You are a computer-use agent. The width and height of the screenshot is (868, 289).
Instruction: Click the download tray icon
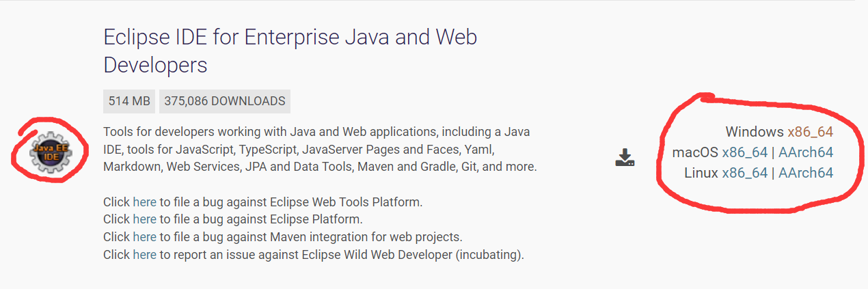click(625, 158)
